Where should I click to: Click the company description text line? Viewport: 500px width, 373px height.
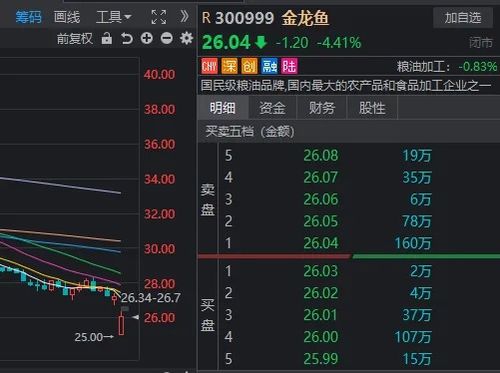click(x=346, y=86)
